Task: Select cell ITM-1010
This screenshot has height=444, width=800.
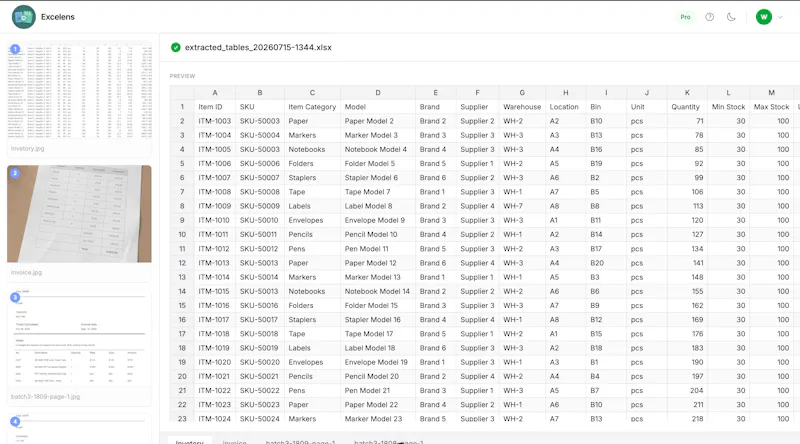Action: tap(215, 220)
